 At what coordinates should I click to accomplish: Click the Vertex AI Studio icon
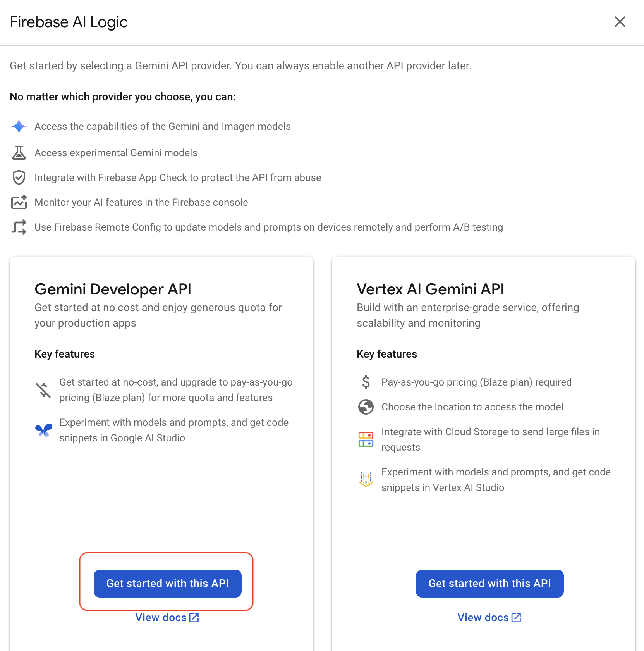[366, 480]
